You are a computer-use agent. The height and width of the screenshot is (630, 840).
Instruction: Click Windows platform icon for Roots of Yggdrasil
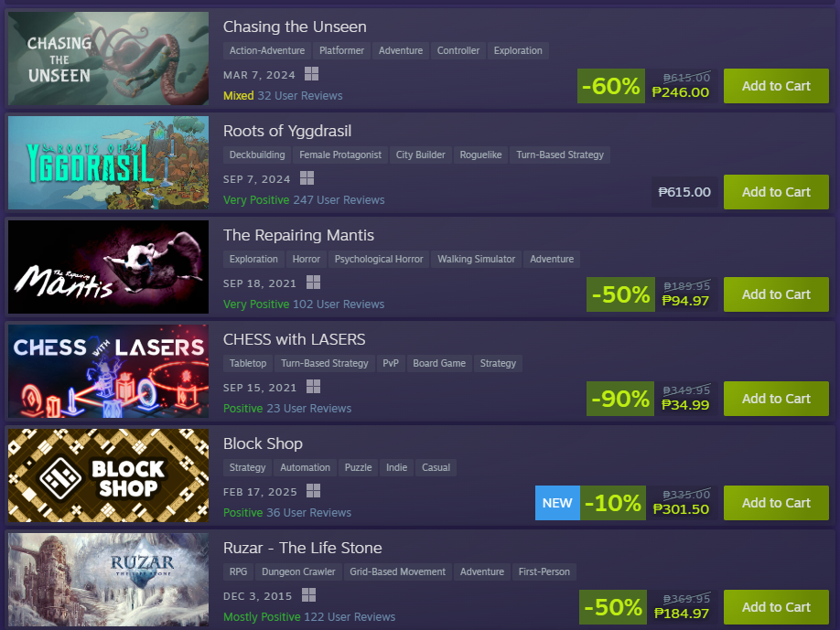[x=307, y=177]
